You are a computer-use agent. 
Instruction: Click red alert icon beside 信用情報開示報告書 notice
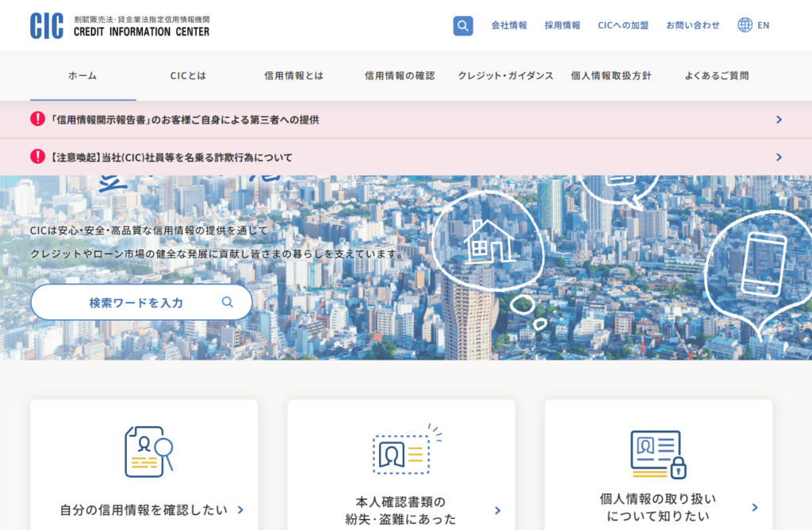[x=37, y=120]
